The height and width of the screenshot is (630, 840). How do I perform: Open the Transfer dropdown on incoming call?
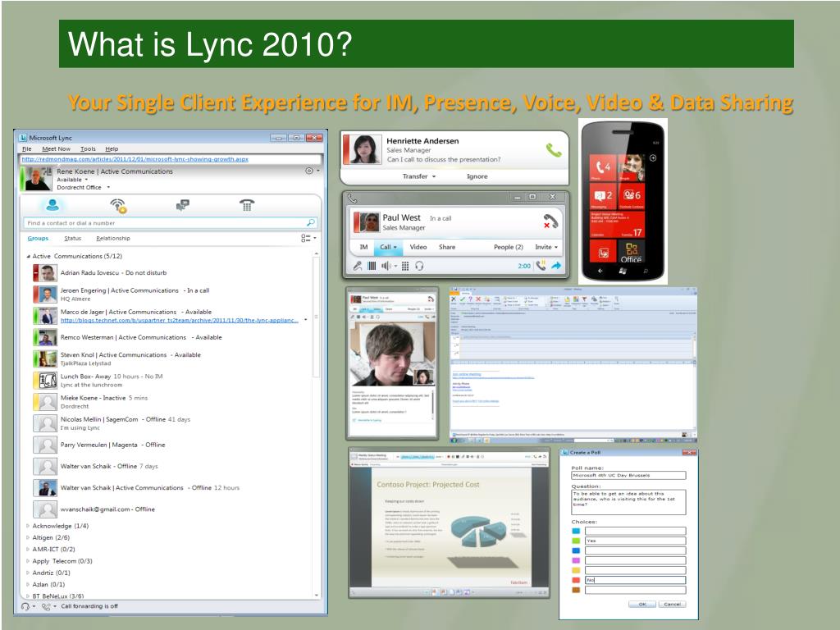click(x=419, y=176)
